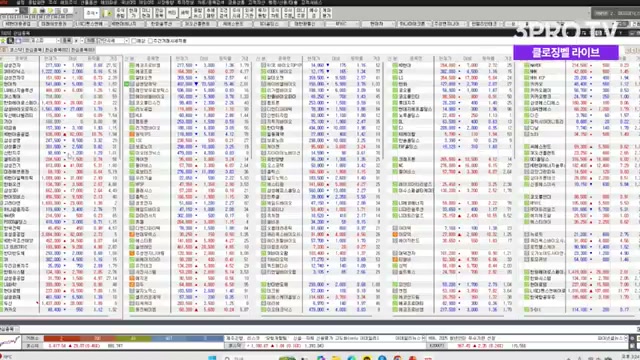Click the printer icon in top toolbar
This screenshot has height=360, width=640.
tap(42, 11)
